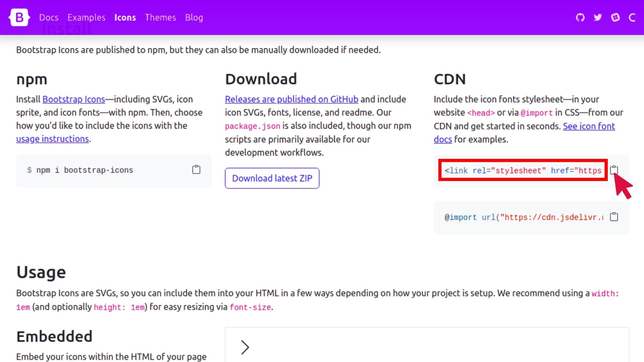Viewport: 644px width, 362px height.
Task: Open the Blog nav item
Action: [x=194, y=17]
